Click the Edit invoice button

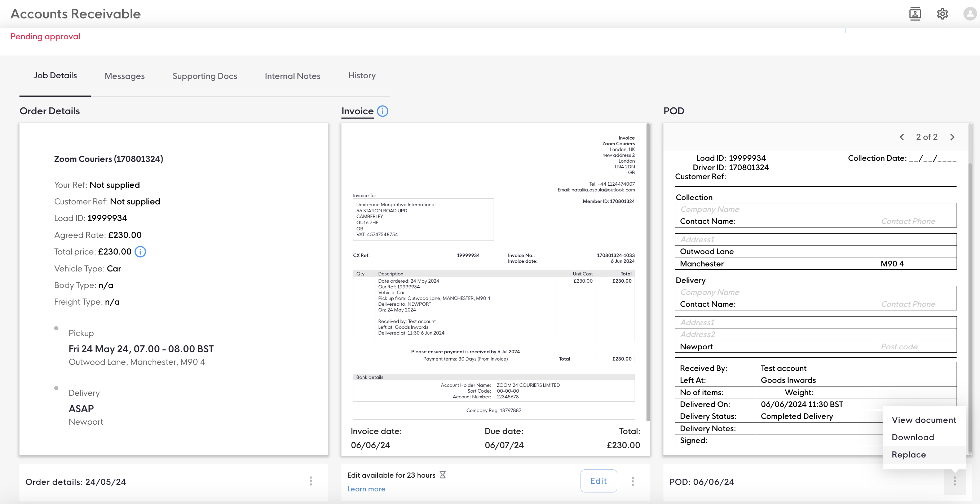[599, 481]
